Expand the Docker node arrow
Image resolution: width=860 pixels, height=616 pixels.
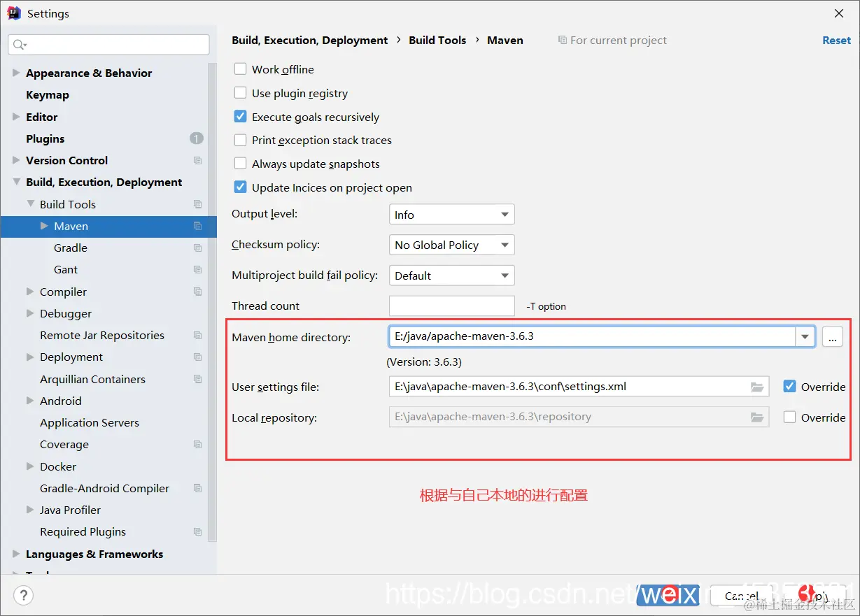coord(30,466)
